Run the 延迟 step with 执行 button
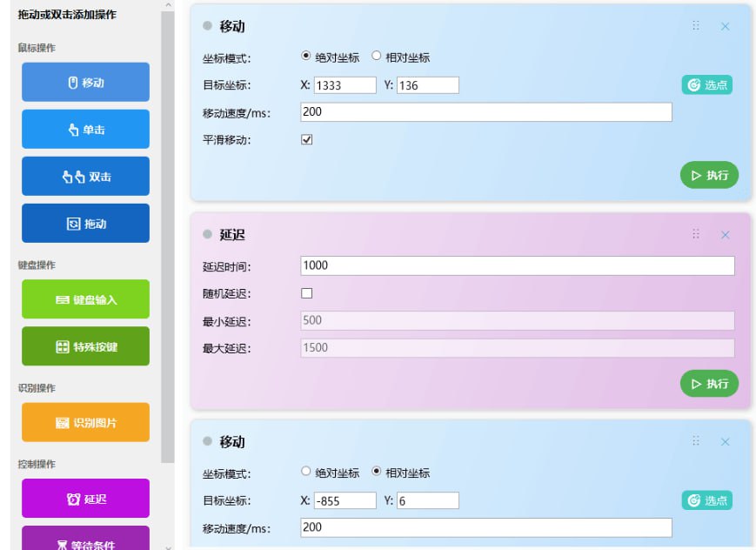 click(709, 383)
